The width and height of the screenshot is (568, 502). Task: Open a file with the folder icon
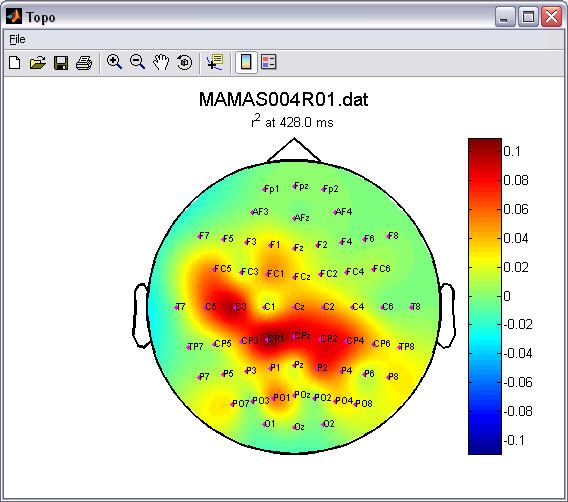(38, 63)
